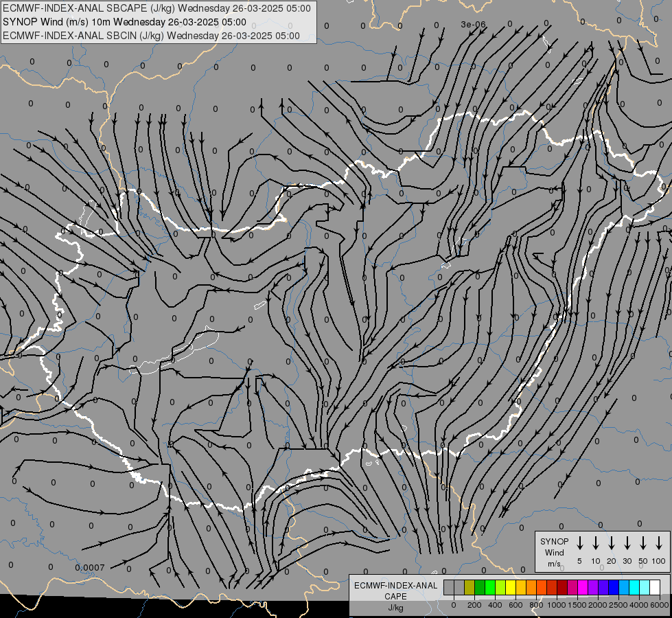Select the white CAPE legend swatch
This screenshot has width=672, height=618.
coord(654,587)
